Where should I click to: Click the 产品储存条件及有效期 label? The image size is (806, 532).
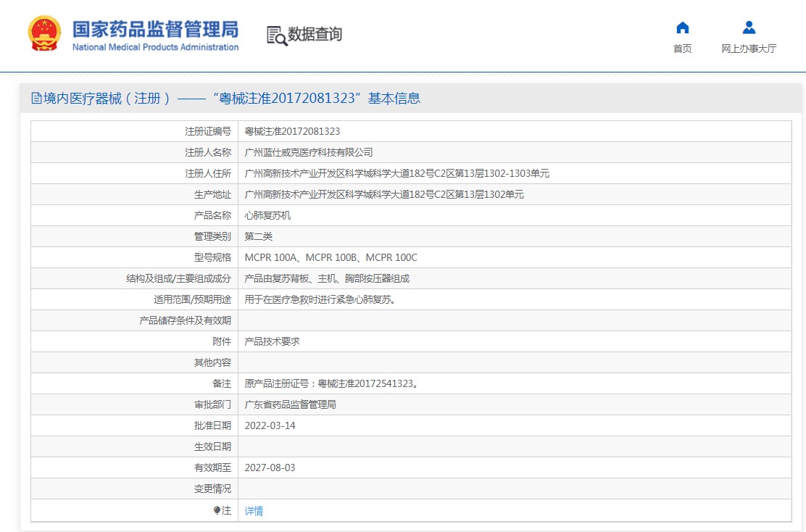(x=186, y=321)
